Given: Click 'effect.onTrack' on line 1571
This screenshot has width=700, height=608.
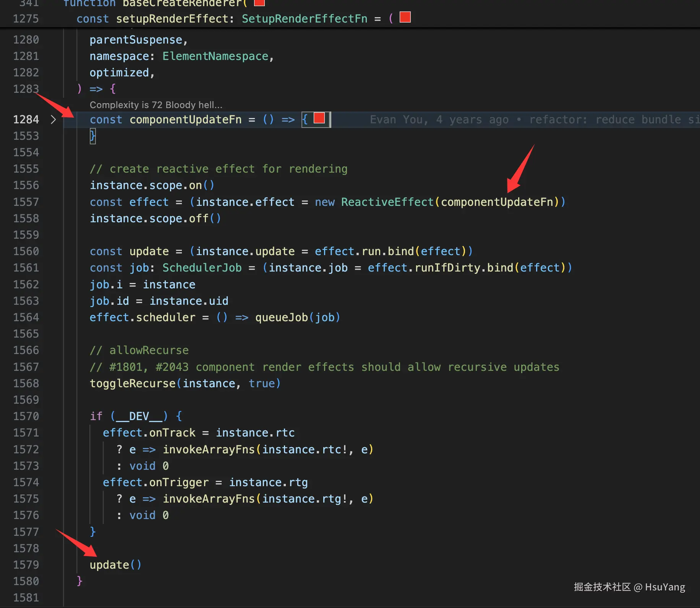Looking at the screenshot, I should pyautogui.click(x=149, y=433).
